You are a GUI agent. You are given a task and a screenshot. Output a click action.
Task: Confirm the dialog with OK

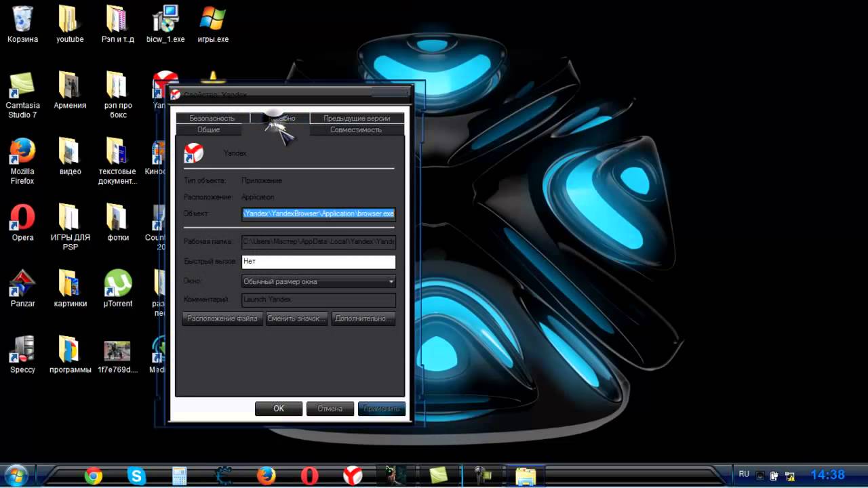[x=279, y=409]
